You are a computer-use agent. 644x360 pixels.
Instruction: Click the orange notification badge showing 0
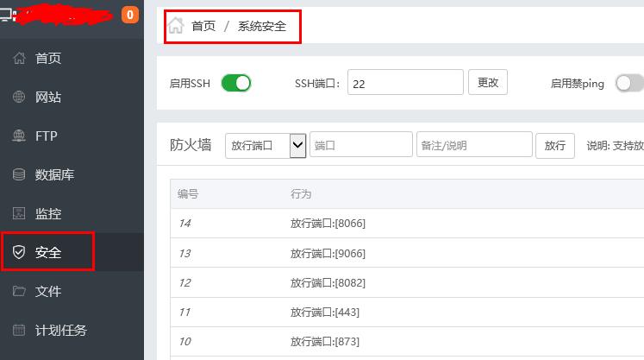pos(130,15)
